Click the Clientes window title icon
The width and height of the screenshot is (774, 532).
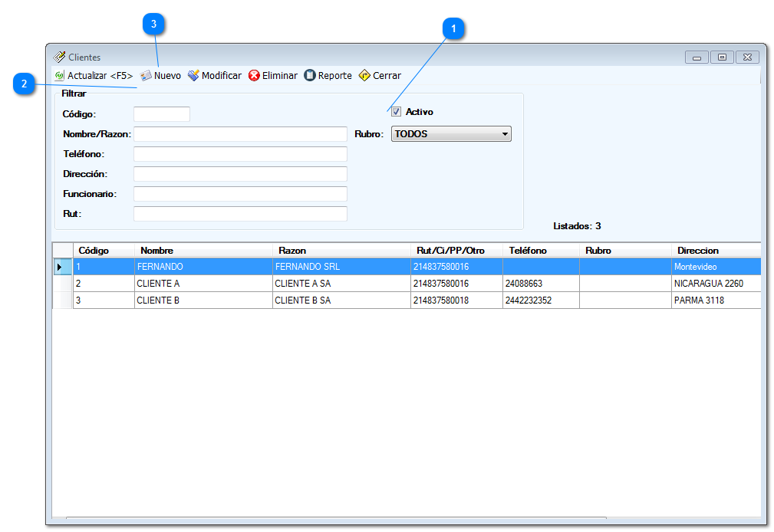59,57
